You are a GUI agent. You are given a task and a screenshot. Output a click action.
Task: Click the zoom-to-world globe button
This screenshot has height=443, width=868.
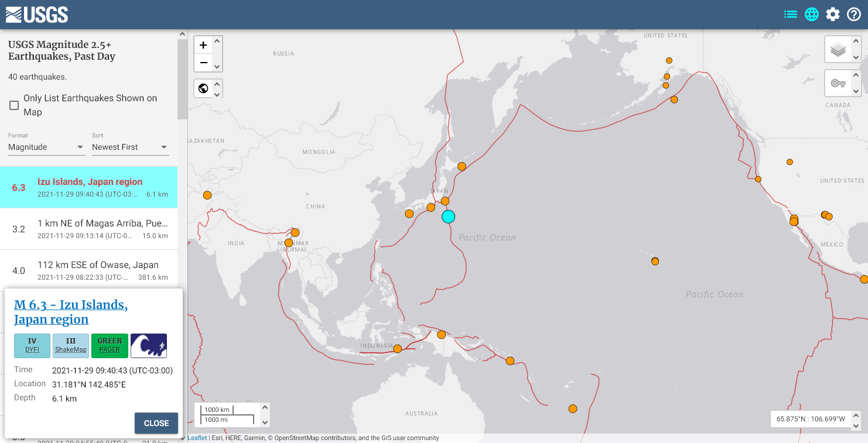pos(203,88)
